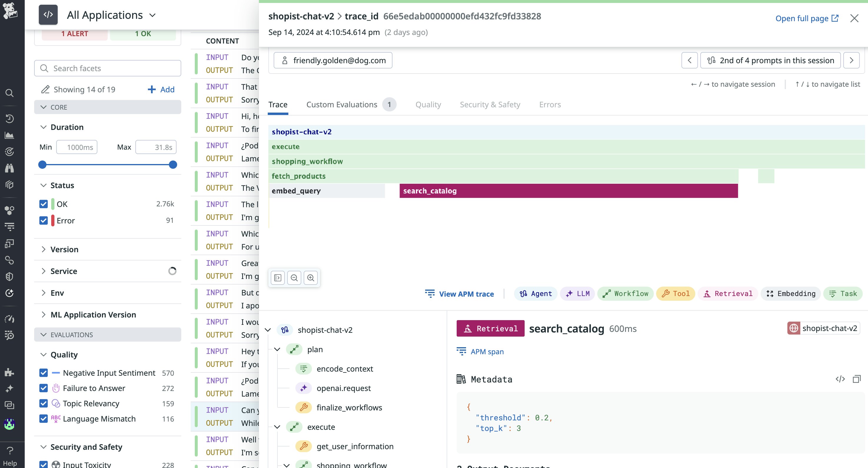Click the zoom in magnifier on trace view
The width and height of the screenshot is (868, 468).
coord(310,278)
